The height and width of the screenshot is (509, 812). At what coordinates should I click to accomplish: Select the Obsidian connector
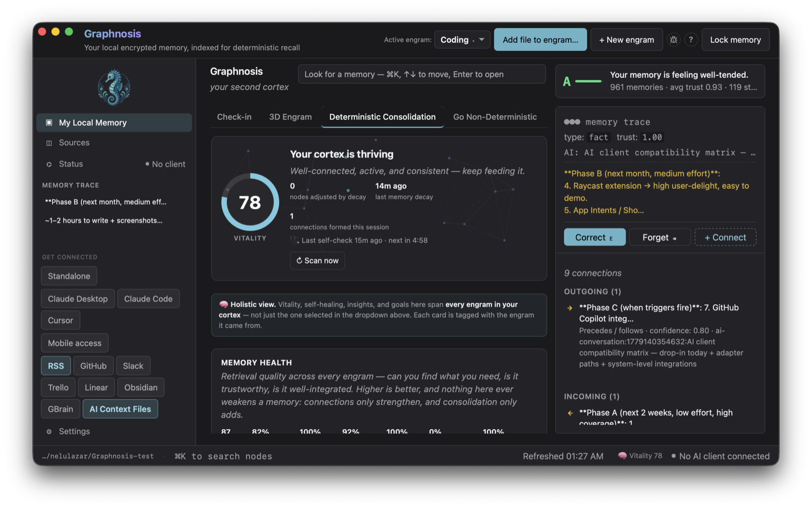[141, 387]
